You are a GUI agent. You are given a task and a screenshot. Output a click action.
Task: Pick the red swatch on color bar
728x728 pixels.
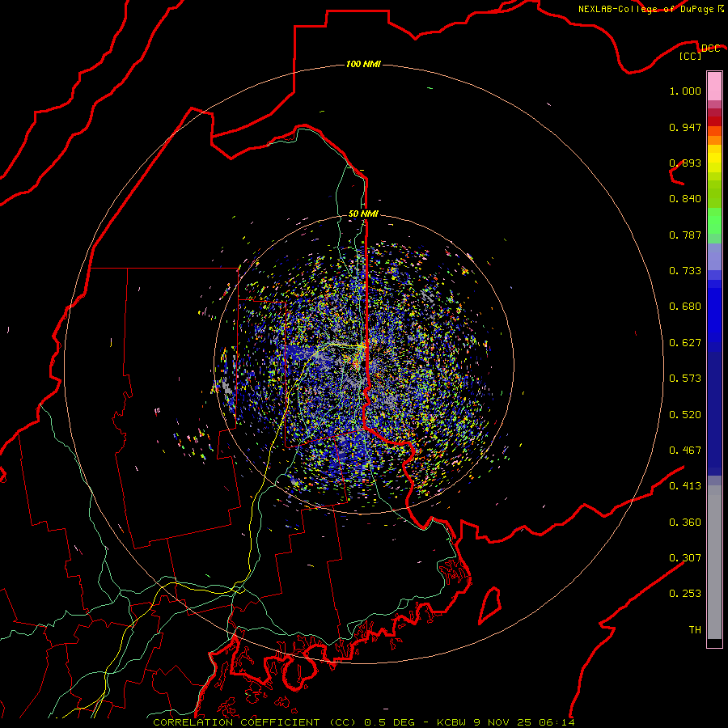coord(714,121)
